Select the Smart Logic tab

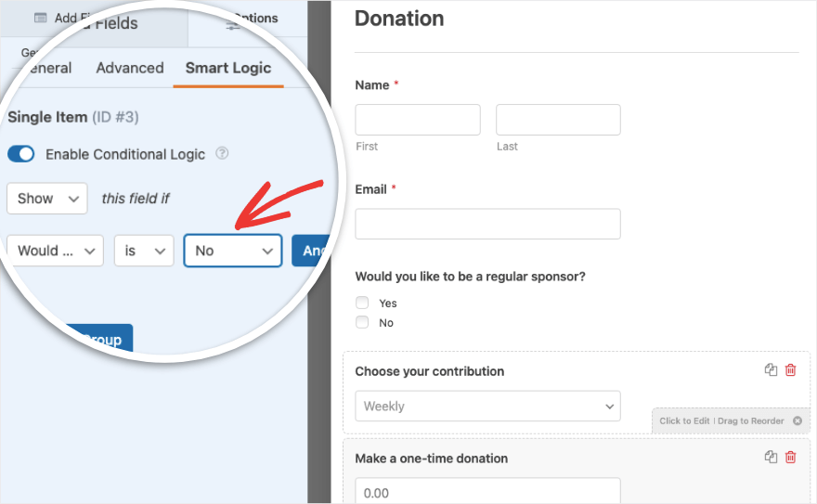click(228, 68)
